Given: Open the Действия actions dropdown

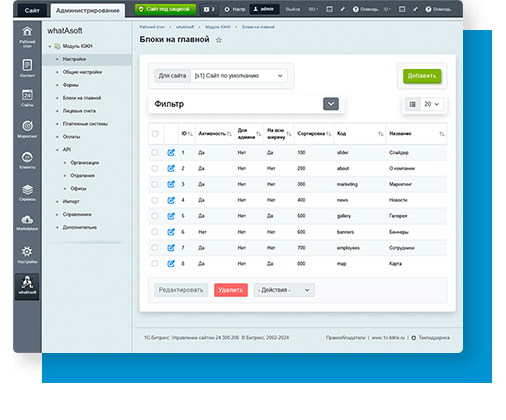Looking at the screenshot, I should click(284, 290).
